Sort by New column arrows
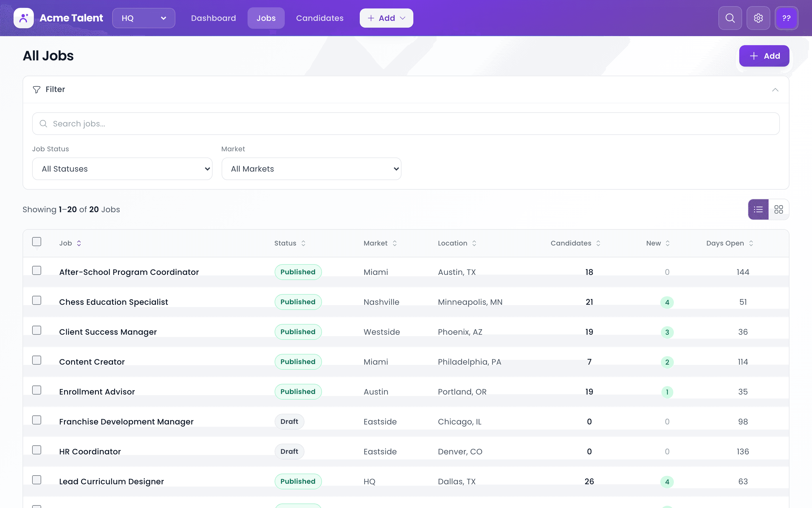This screenshot has height=508, width=812. coord(668,243)
